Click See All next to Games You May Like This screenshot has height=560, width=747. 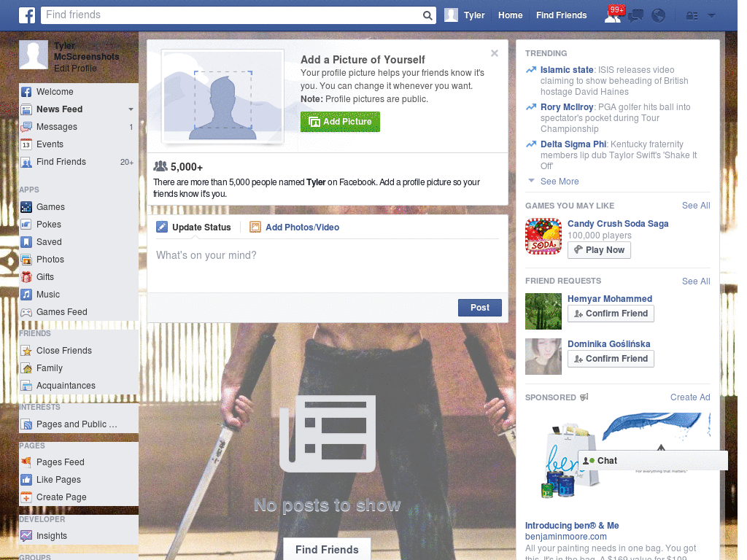click(695, 206)
